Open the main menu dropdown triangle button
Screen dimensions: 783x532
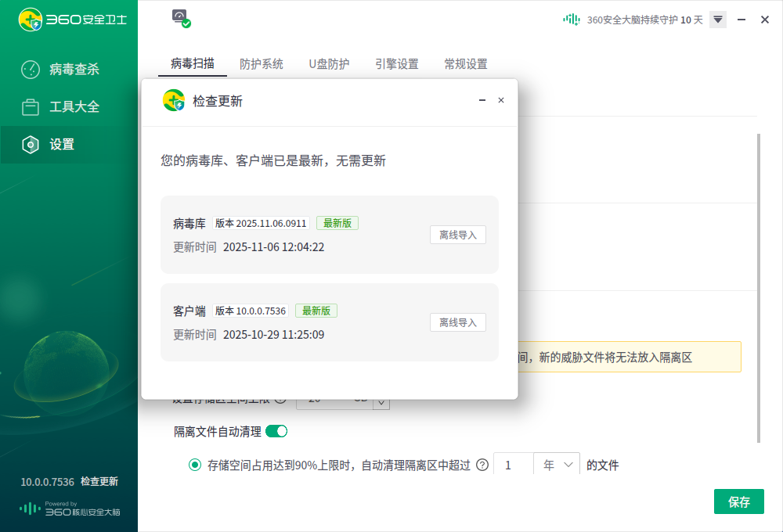point(717,20)
